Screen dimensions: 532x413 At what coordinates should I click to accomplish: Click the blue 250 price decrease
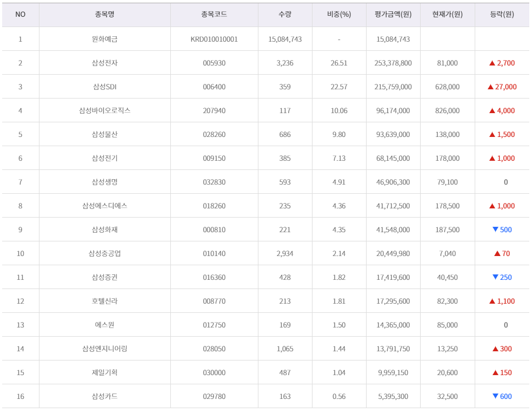click(502, 277)
